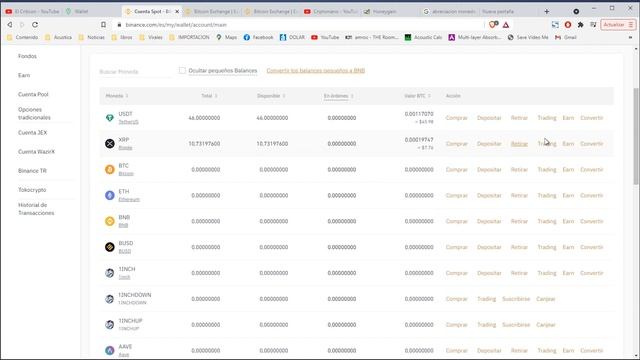Image resolution: width=640 pixels, height=360 pixels.
Task: Sort the table by En órdenes column
Action: [x=338, y=96]
